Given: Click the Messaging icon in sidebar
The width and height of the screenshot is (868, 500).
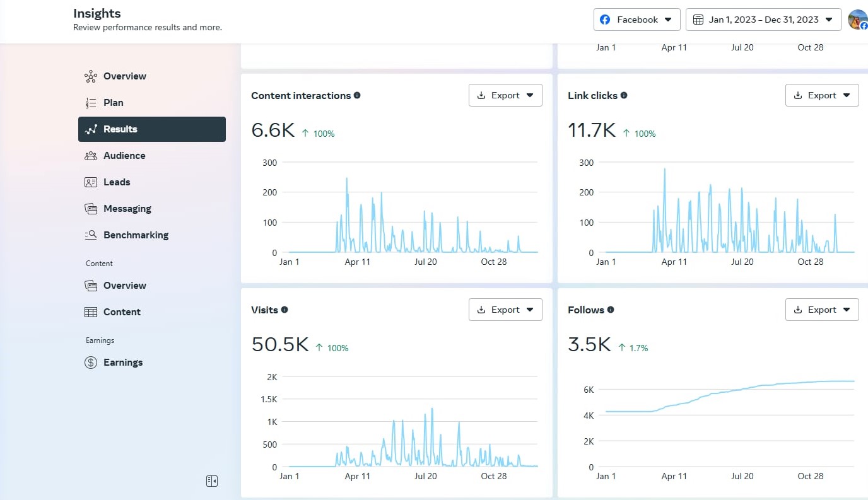Looking at the screenshot, I should [x=91, y=209].
